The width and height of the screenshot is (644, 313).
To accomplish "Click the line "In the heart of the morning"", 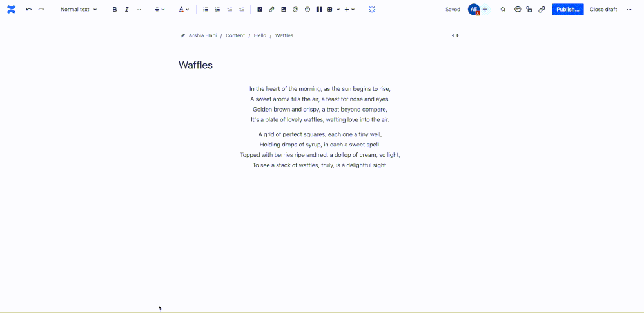I will (320, 89).
